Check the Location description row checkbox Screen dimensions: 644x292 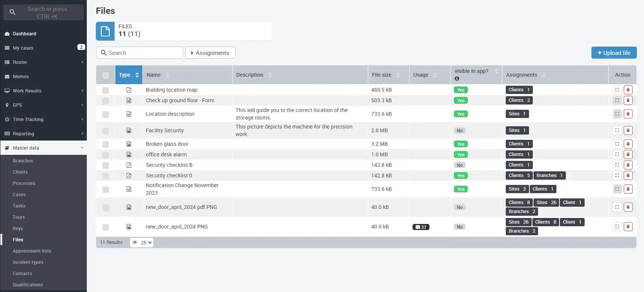106,114
